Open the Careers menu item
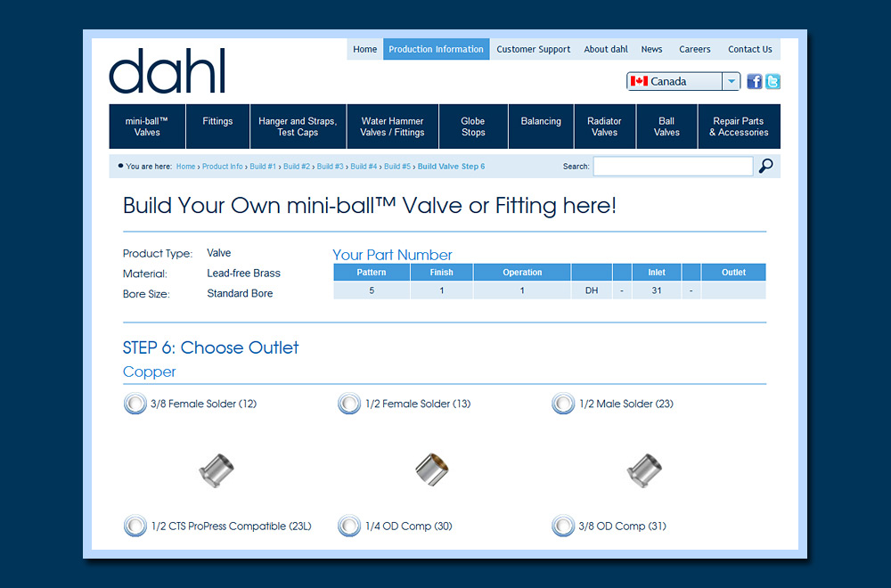This screenshot has width=891, height=588. tap(694, 49)
